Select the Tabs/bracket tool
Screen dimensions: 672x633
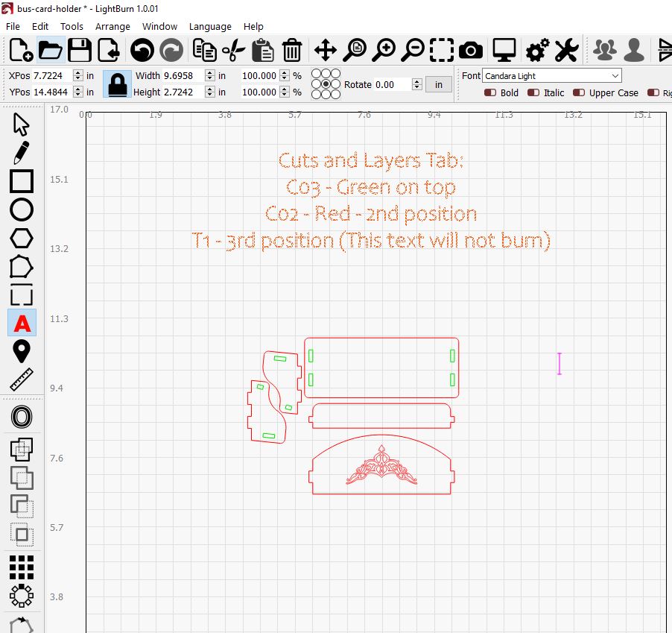pos(22,295)
